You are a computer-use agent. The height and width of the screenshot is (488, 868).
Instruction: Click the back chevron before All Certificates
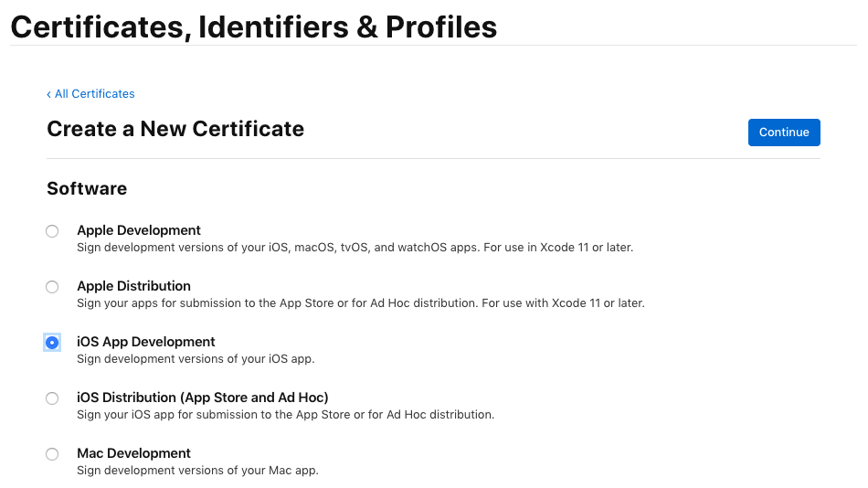48,95
